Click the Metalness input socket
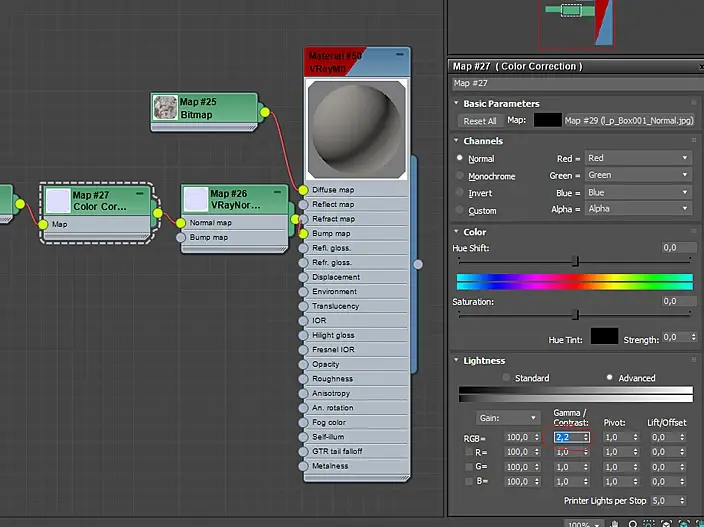The width and height of the screenshot is (704, 527). (303, 466)
